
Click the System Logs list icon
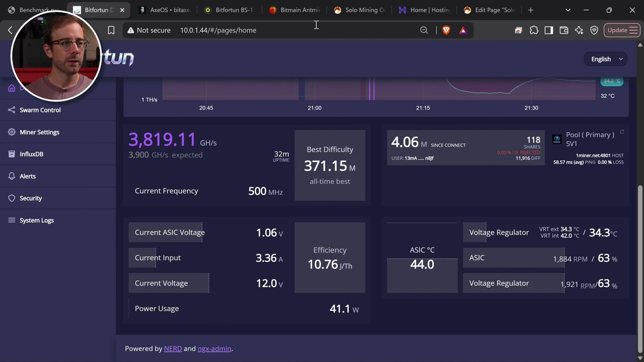tap(12, 220)
